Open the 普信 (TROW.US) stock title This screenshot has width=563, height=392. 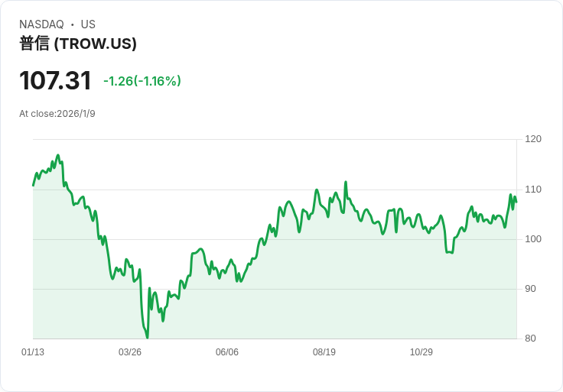pyautogui.click(x=78, y=44)
